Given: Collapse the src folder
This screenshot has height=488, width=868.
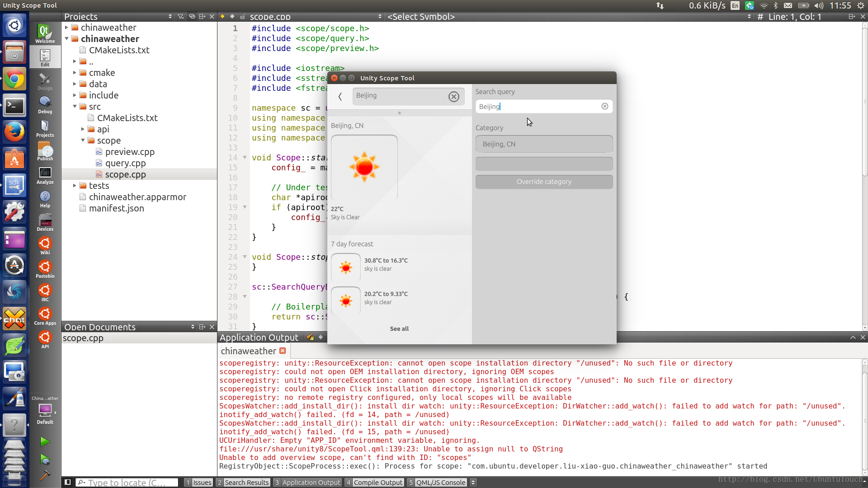Looking at the screenshot, I should [x=75, y=107].
